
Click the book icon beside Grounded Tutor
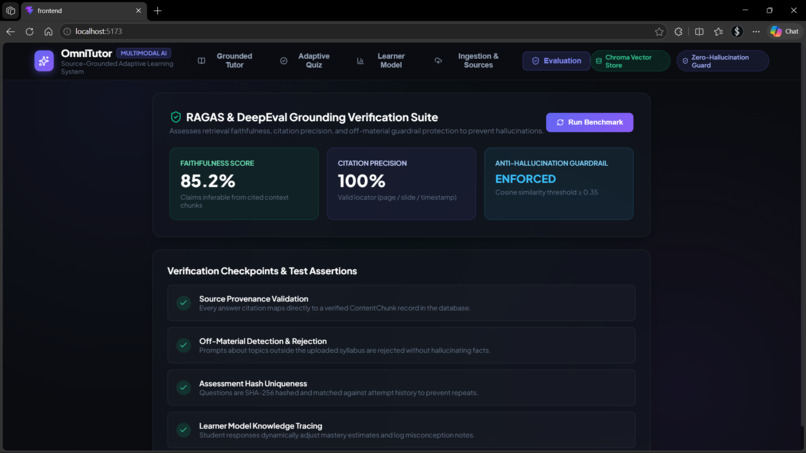(x=202, y=61)
